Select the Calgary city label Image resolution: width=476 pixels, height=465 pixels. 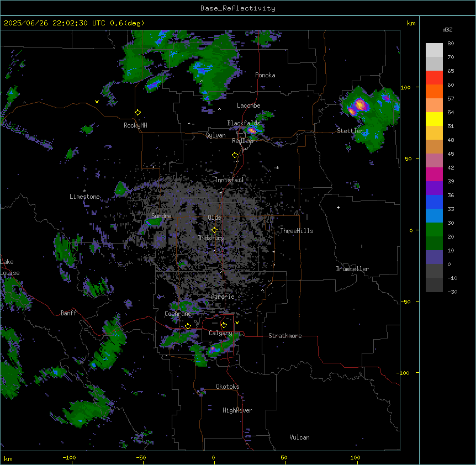[220, 333]
